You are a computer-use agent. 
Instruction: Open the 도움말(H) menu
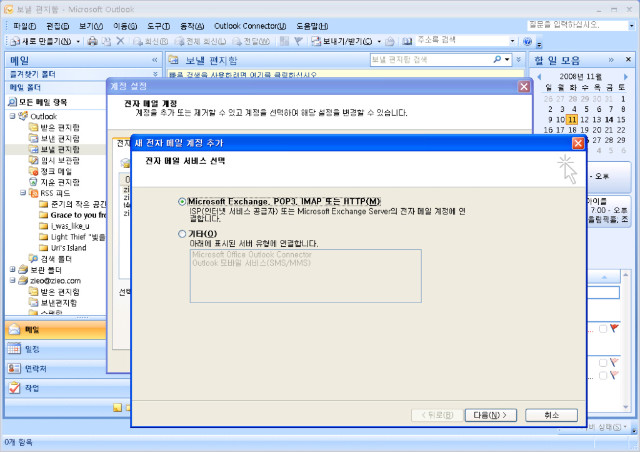click(312, 26)
